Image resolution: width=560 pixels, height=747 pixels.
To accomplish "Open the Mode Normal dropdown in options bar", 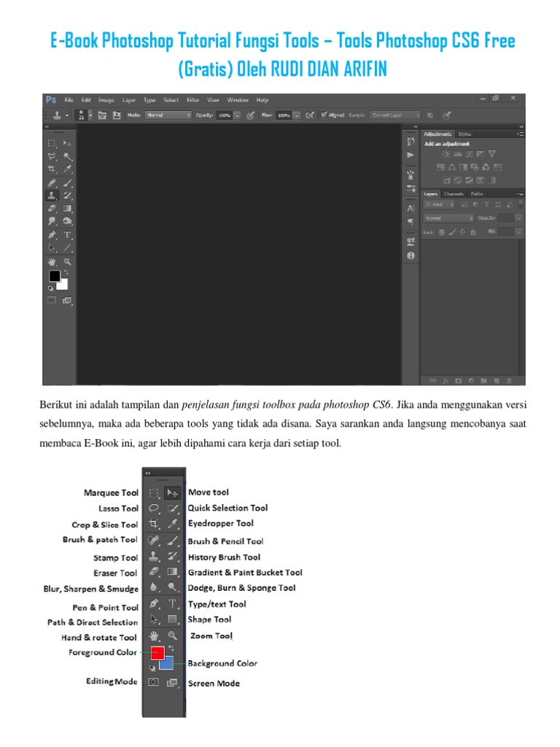I will click(x=168, y=115).
